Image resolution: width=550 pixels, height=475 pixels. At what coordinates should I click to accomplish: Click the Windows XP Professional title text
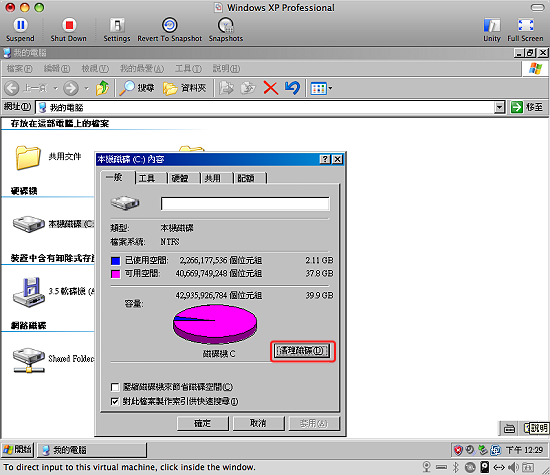(x=281, y=8)
